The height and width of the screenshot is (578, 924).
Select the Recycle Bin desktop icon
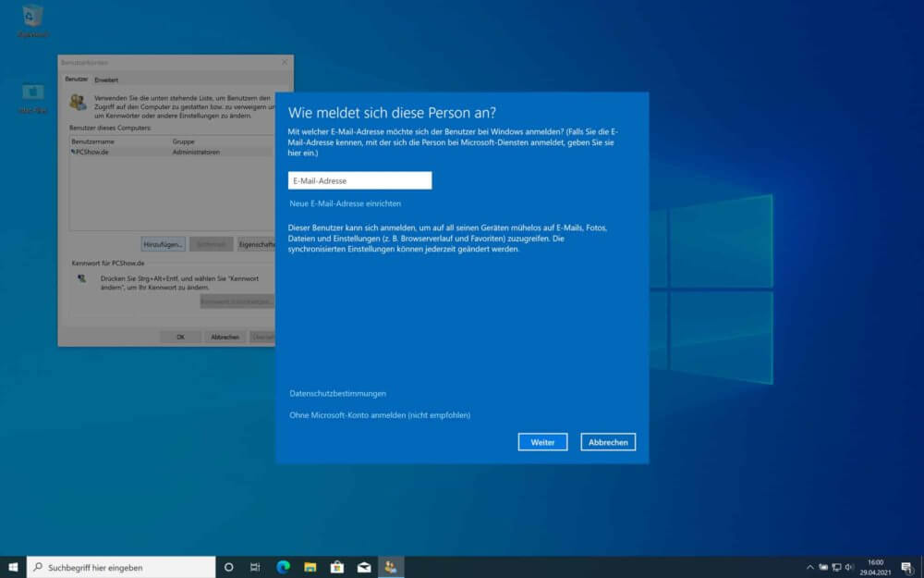click(32, 21)
